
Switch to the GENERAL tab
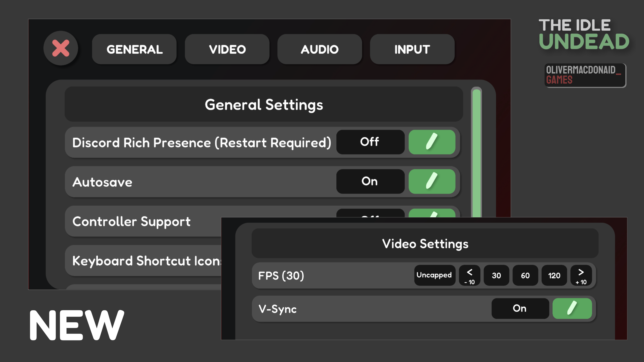135,49
